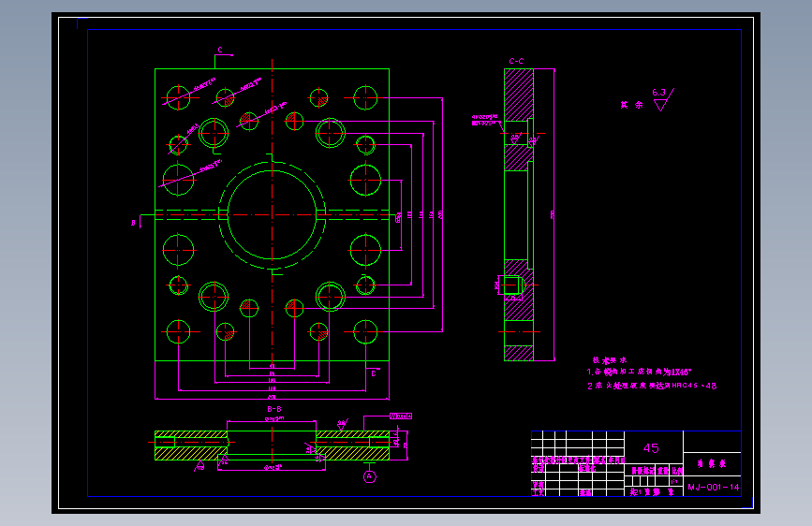The width and height of the screenshot is (812, 526).
Task: Select the requirement note ending "HRC45~48"
Action: click(x=652, y=386)
